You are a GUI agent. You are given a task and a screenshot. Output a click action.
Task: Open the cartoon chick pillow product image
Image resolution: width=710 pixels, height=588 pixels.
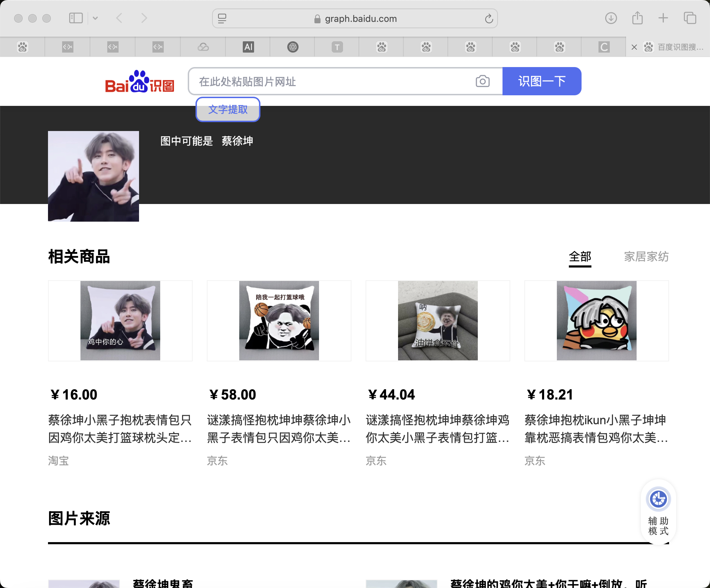(597, 321)
